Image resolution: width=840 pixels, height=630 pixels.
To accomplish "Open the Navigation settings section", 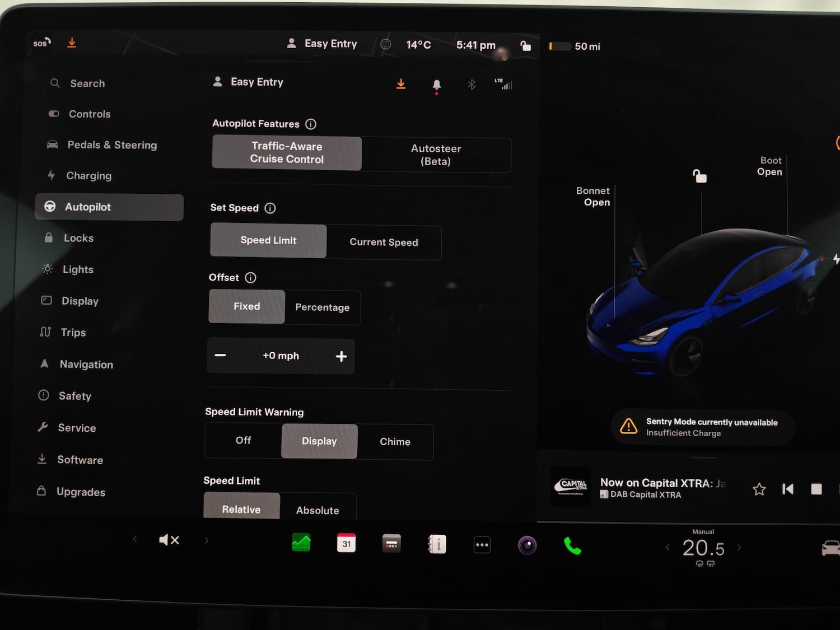I will point(87,364).
